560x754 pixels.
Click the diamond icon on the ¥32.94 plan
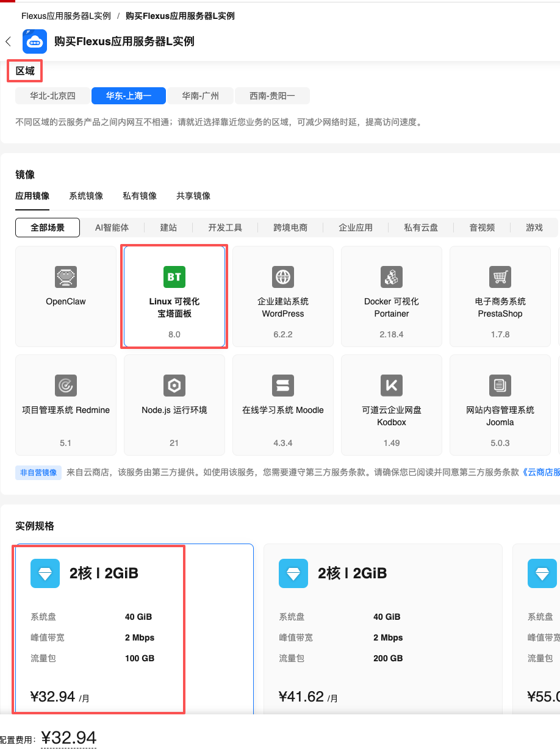tap(45, 573)
